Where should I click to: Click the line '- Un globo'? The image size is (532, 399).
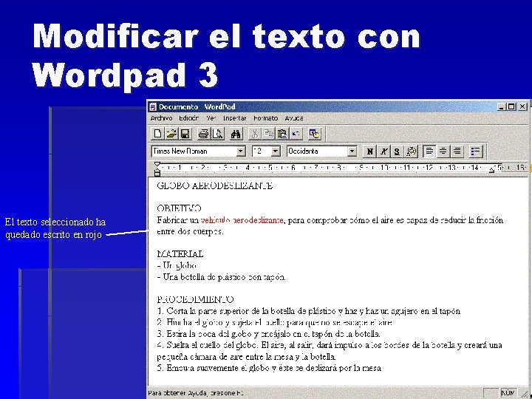[x=177, y=265]
